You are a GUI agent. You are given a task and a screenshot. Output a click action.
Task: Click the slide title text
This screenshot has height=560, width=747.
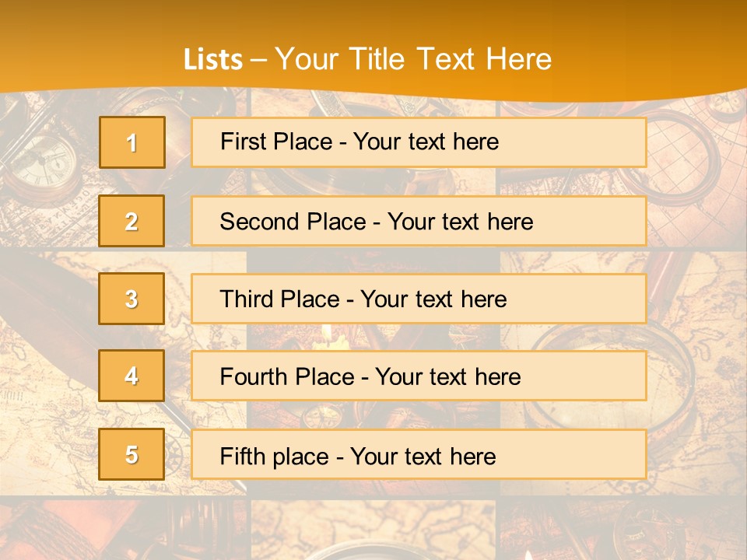click(367, 59)
